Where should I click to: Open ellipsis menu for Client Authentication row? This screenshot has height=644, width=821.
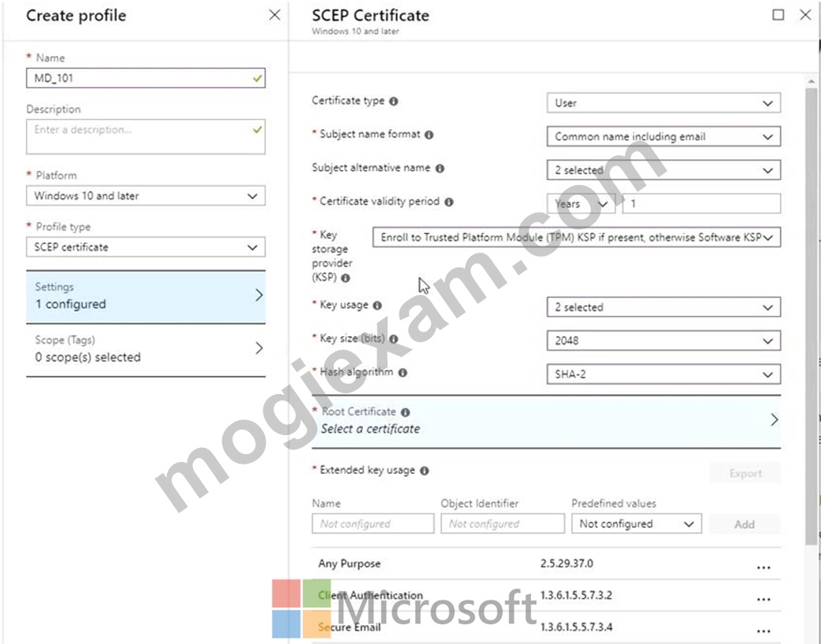point(763,599)
